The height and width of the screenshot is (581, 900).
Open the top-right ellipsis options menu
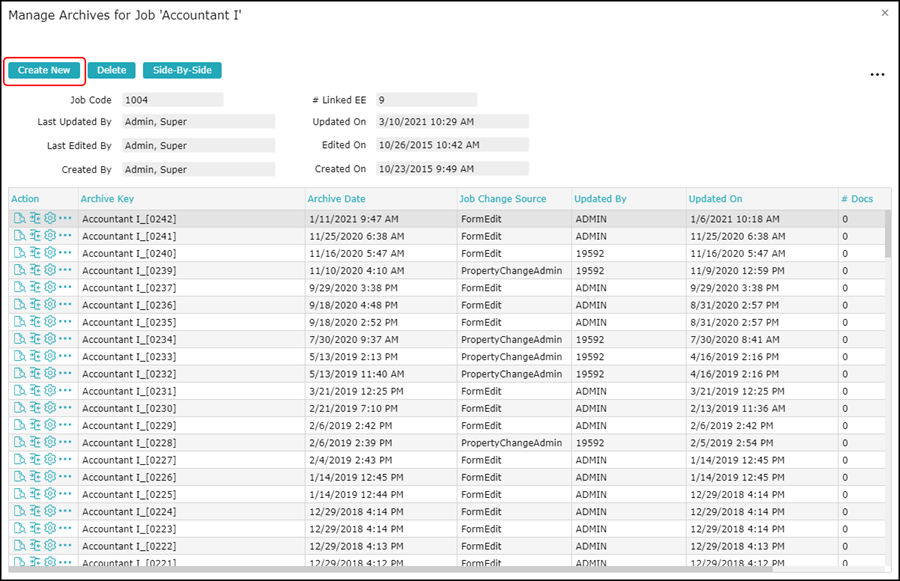pyautogui.click(x=877, y=74)
